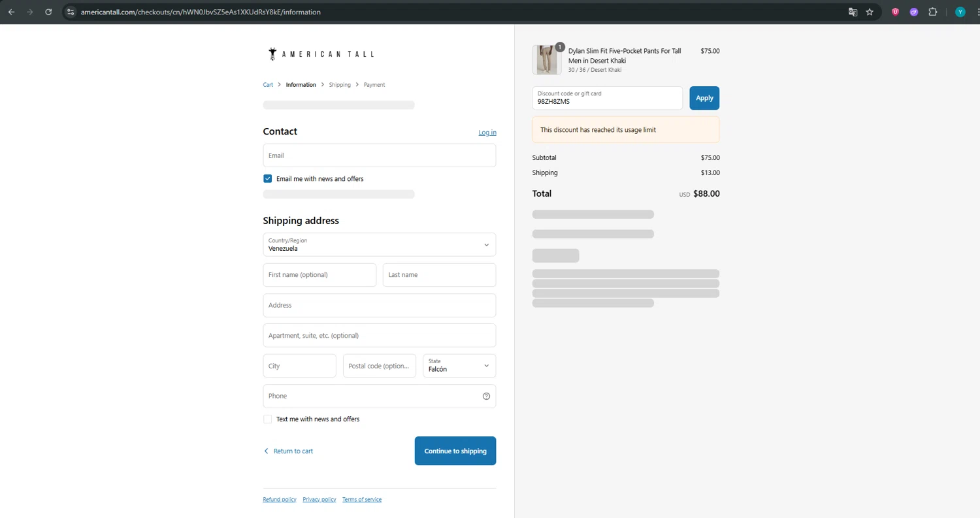Click the Contact heading
This screenshot has width=980, height=518.
tap(280, 131)
